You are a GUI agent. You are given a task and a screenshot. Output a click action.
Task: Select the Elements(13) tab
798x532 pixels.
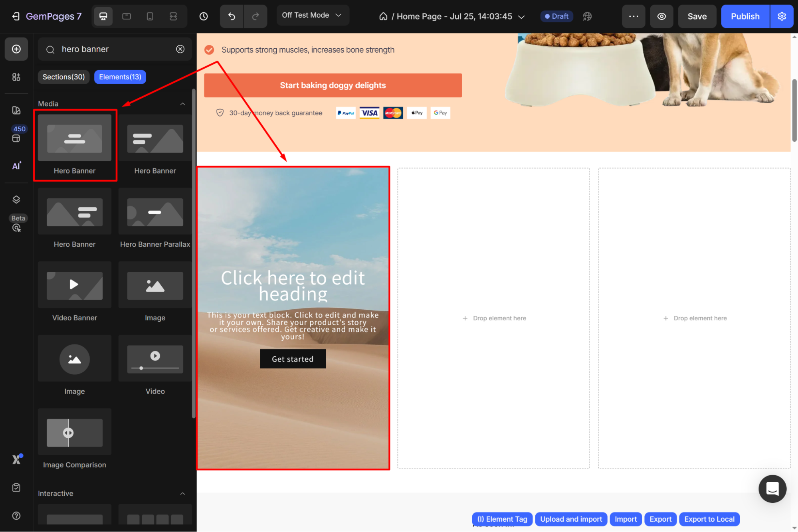pos(120,77)
